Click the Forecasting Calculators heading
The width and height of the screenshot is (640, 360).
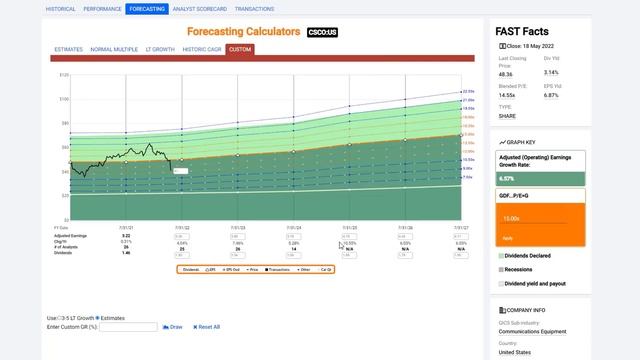[244, 32]
